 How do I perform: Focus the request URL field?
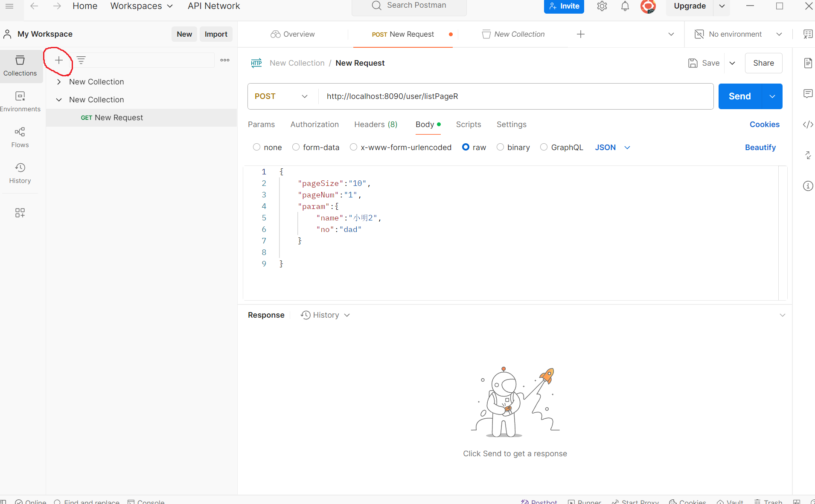pyautogui.click(x=516, y=96)
